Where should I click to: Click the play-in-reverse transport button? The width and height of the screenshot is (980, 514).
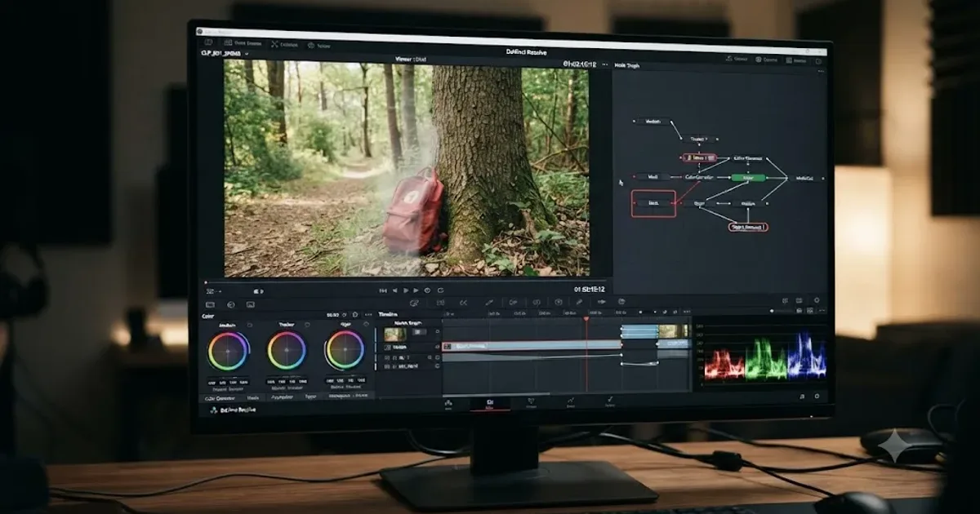[394, 290]
